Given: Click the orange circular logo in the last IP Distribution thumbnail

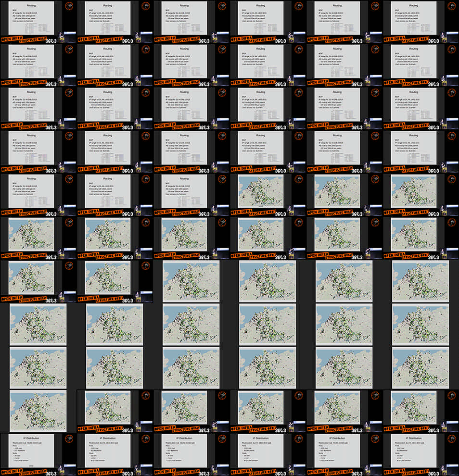Looking at the screenshot, I should (452, 439).
